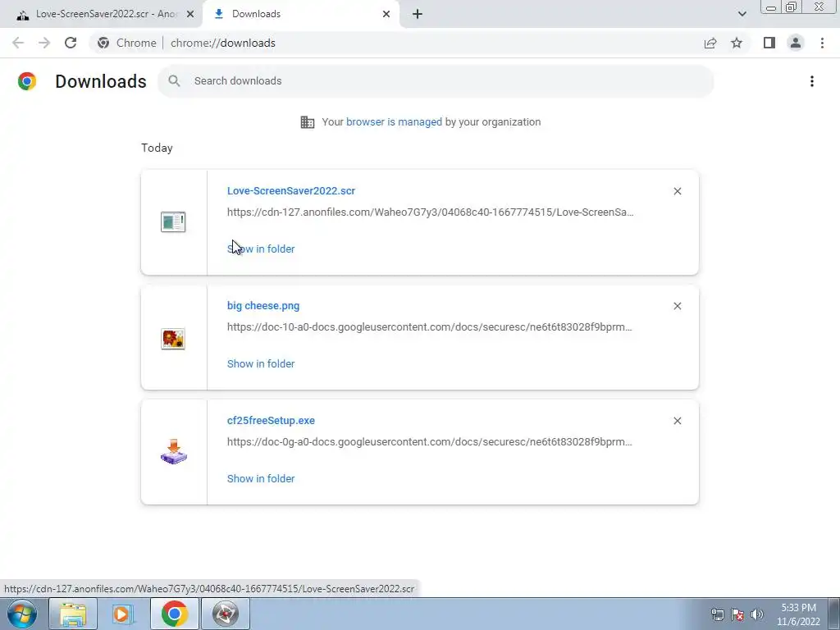Screen dimensions: 840x630
Task: Open Chrome's three-dot menu in the toolbar
Action: coord(822,43)
